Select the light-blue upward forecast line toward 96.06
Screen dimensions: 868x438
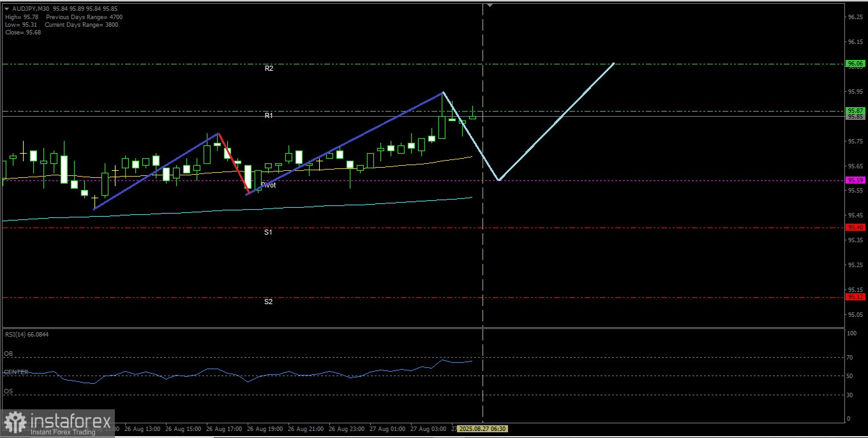(556, 122)
